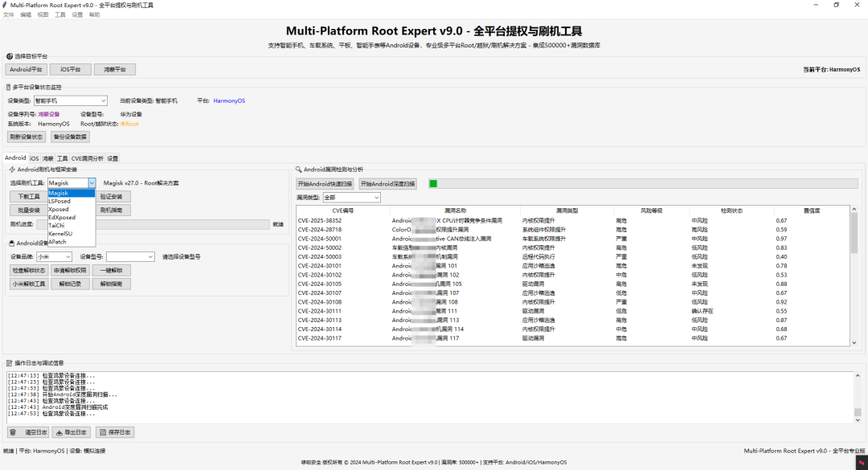Click the 鸿蒙平台 button
The height and width of the screenshot is (470, 868).
115,70
